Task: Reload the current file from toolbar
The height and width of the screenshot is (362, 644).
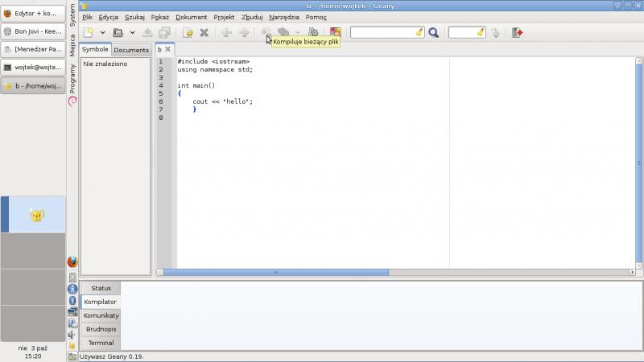Action: [188, 33]
